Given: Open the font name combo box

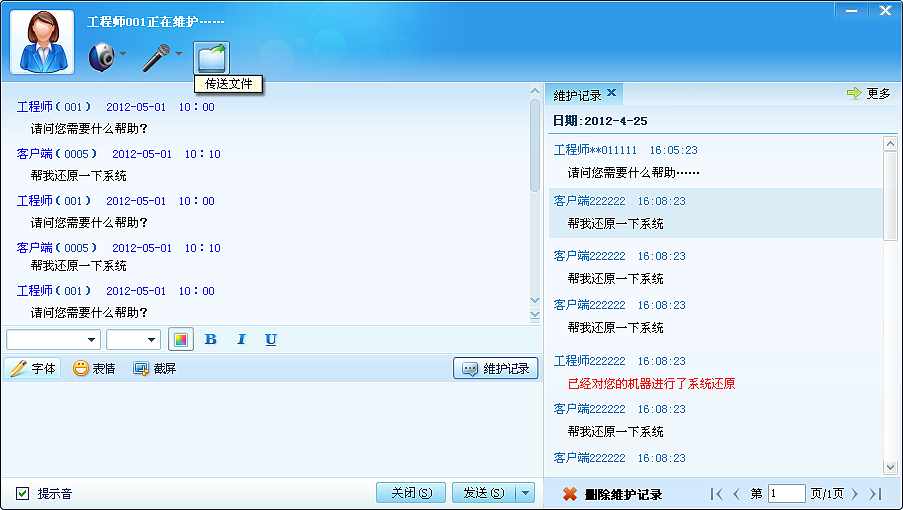Looking at the screenshot, I should (x=54, y=340).
